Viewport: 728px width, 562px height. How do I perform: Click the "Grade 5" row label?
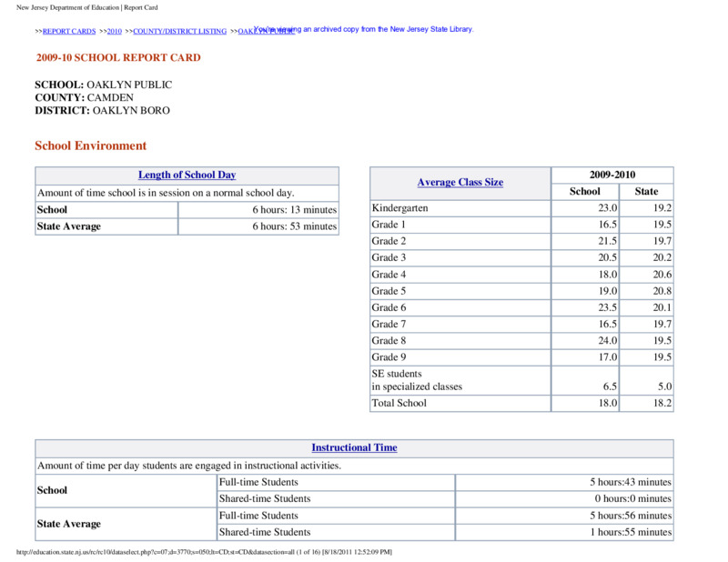point(389,291)
